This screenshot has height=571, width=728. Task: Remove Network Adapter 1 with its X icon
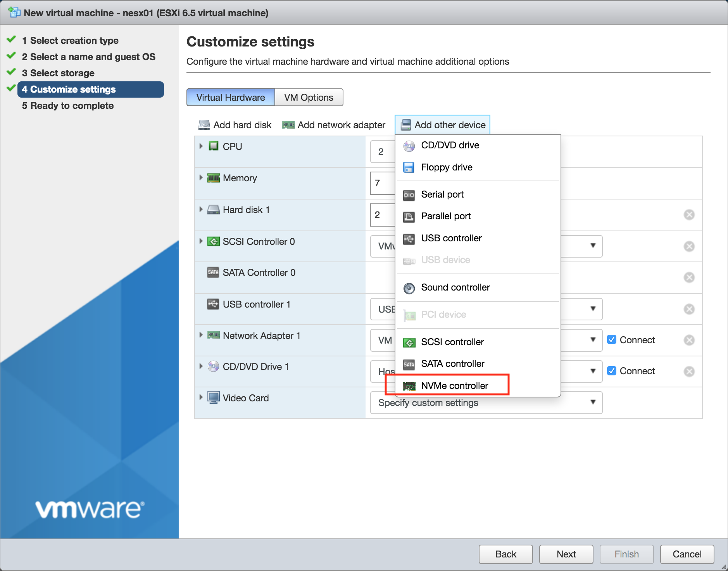coord(689,340)
